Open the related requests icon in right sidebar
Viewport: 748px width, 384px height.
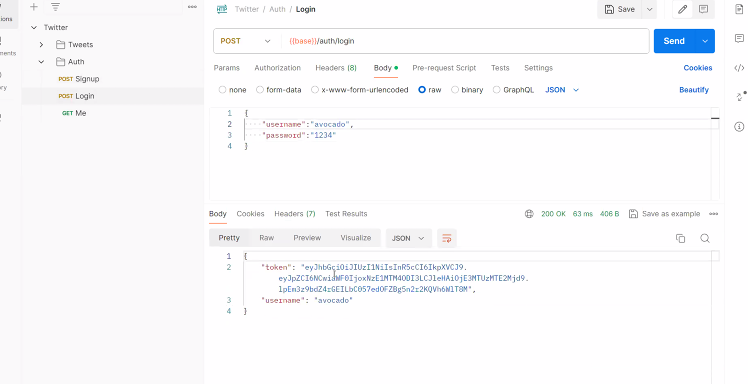point(740,96)
